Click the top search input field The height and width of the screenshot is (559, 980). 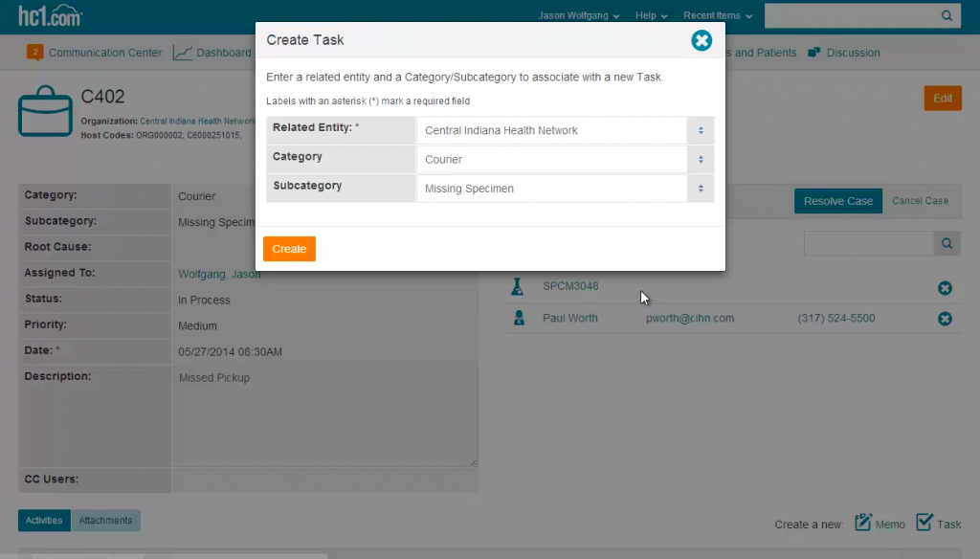(x=849, y=16)
